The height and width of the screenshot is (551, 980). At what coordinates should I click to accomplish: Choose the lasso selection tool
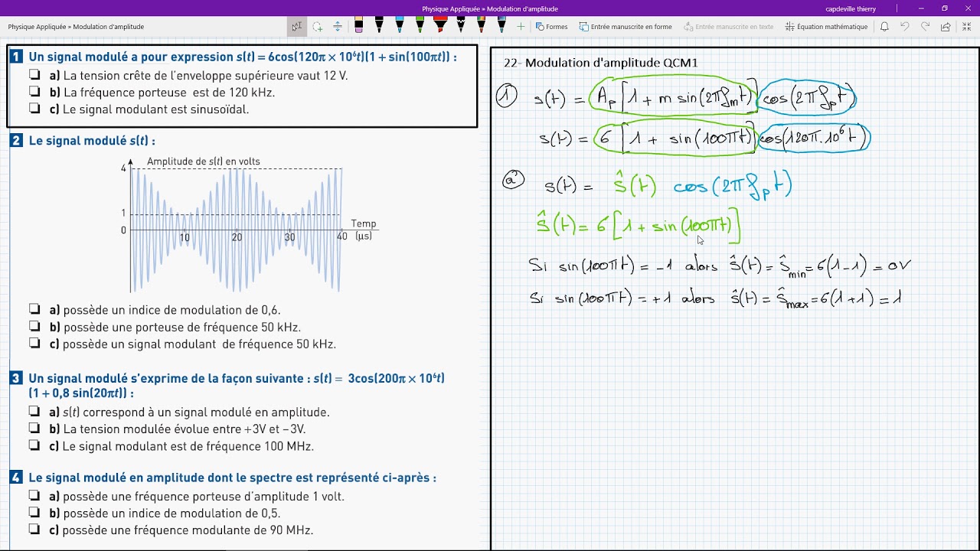click(317, 26)
